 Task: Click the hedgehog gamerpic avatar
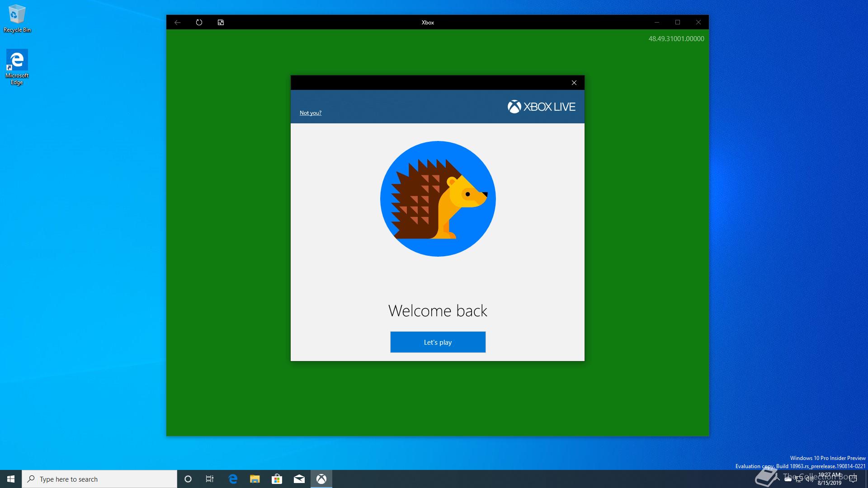[438, 199]
